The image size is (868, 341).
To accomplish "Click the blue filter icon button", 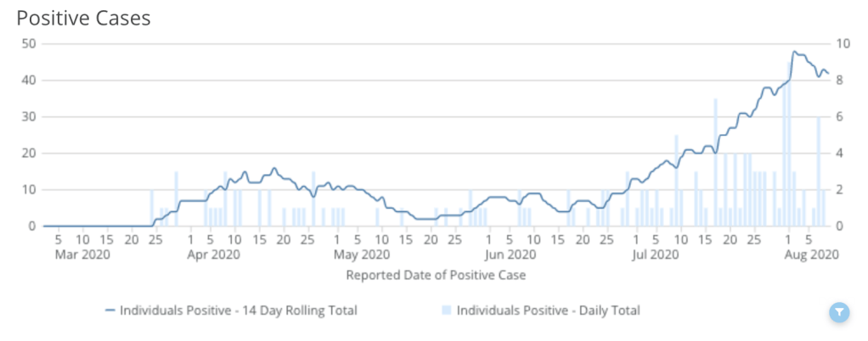I will coord(838,313).
